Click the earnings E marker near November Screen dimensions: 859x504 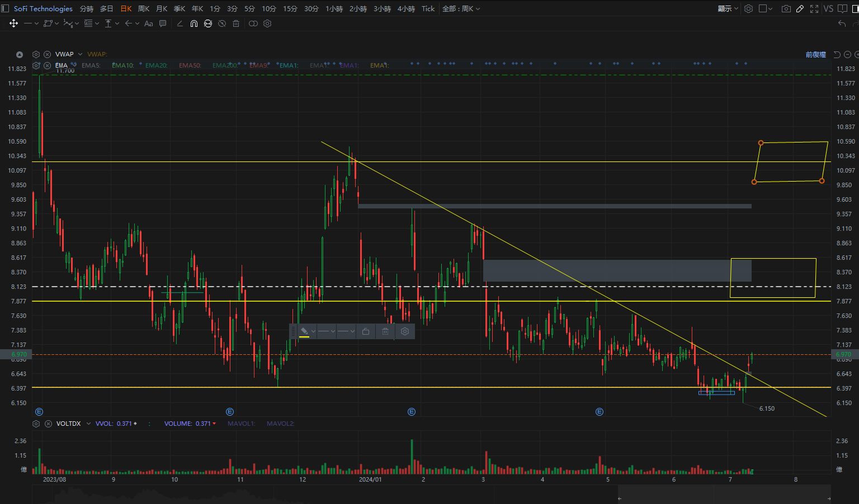click(x=230, y=412)
